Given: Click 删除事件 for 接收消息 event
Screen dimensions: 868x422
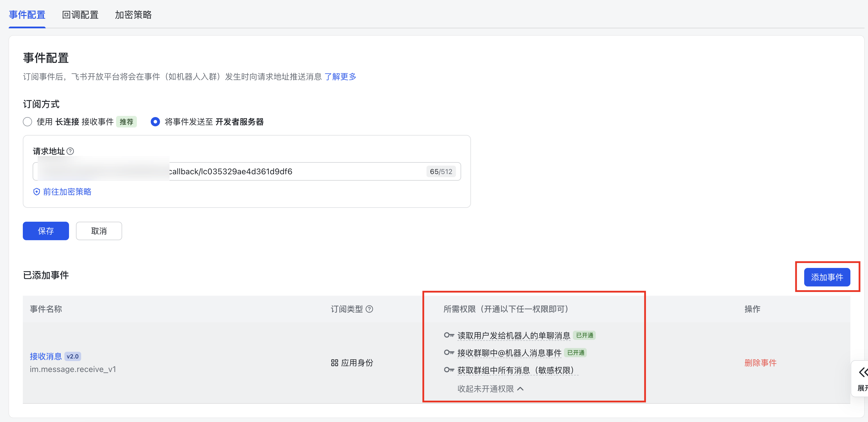Looking at the screenshot, I should coord(760,363).
